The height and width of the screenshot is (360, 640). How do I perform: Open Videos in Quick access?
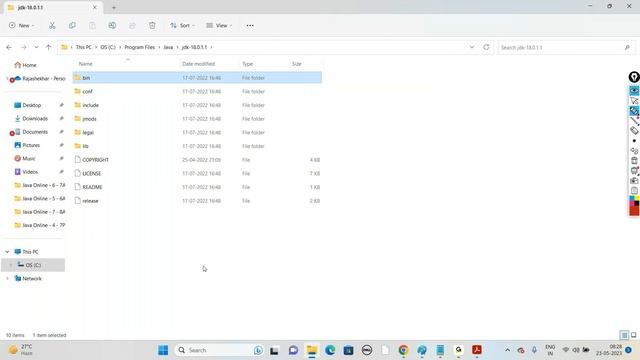click(26, 172)
